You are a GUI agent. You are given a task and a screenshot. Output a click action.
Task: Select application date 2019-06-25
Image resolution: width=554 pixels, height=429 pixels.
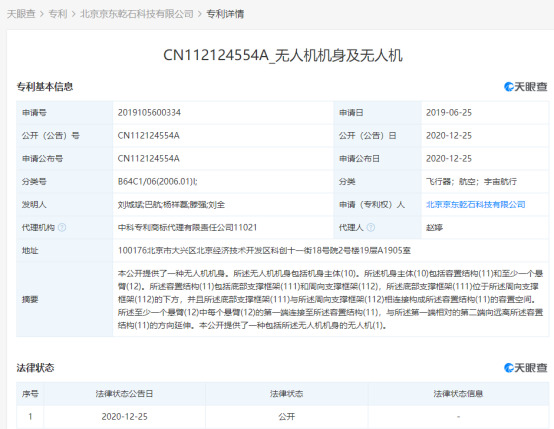coord(449,113)
